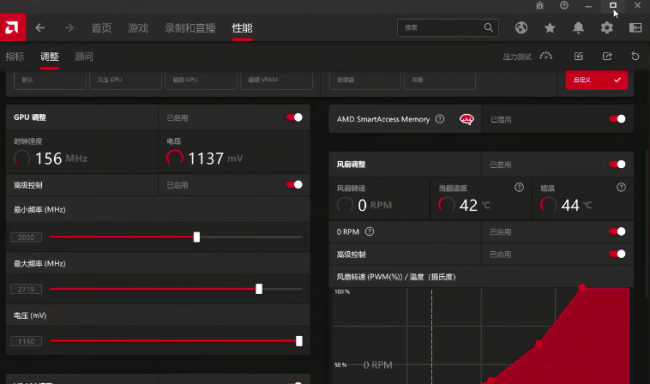Switch to 调整 sub-tab
Screen dimensions: 650x384
click(x=49, y=56)
